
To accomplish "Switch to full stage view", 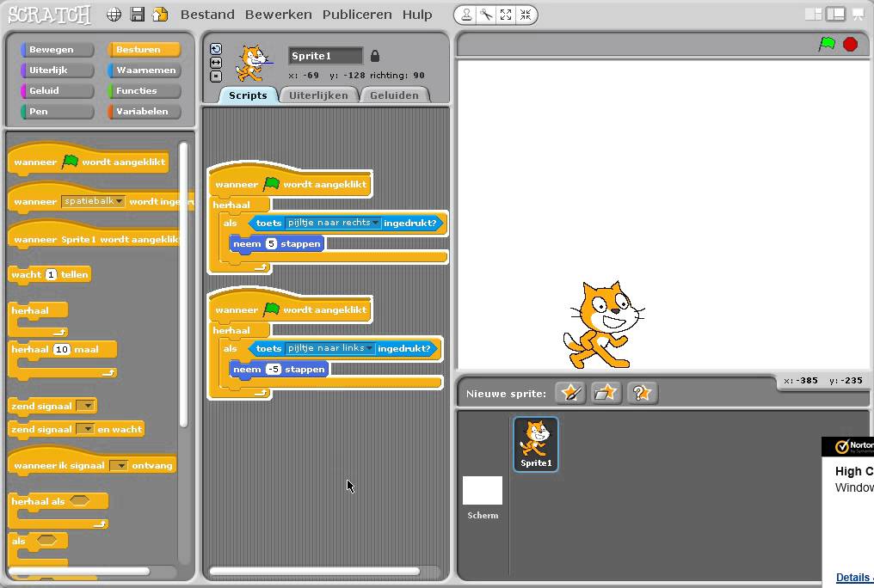I will tap(836, 15).
